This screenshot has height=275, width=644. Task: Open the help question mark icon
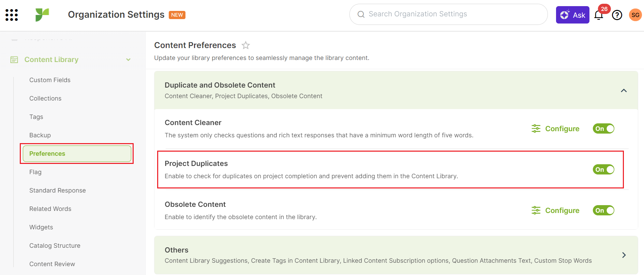tap(617, 15)
